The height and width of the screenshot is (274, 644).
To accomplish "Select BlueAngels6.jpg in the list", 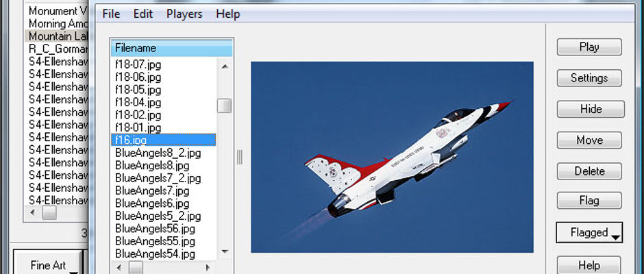I will (x=164, y=203).
